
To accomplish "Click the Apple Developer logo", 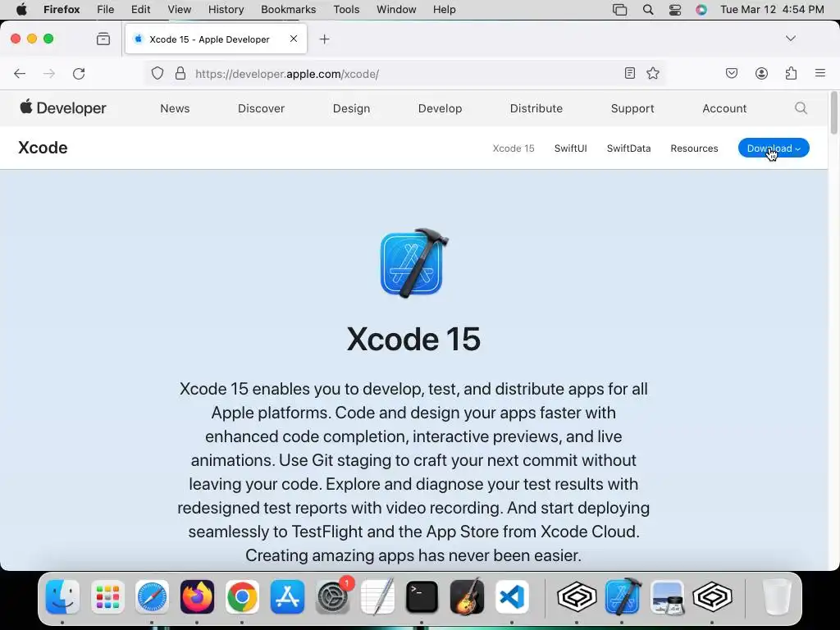I will point(62,107).
